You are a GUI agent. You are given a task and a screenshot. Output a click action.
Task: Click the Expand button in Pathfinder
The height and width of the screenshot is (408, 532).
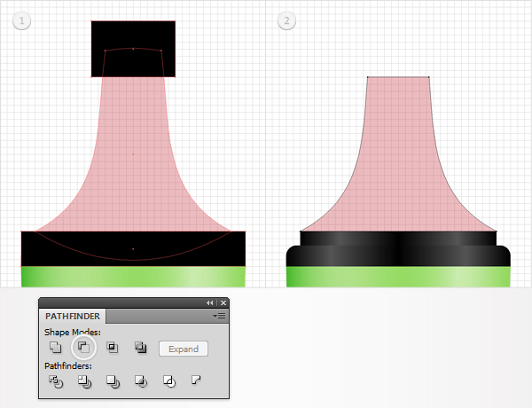[184, 349]
